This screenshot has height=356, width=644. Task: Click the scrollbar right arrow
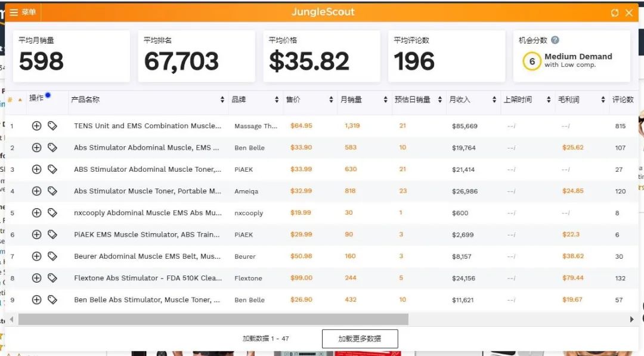(631, 320)
